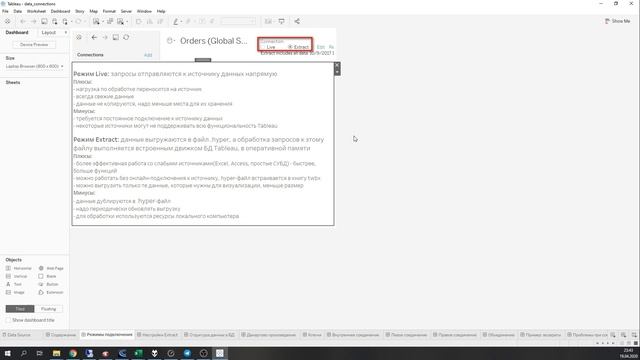Open the Правое соединение sheet tab
This screenshot has height=360, width=640.
coord(455,335)
